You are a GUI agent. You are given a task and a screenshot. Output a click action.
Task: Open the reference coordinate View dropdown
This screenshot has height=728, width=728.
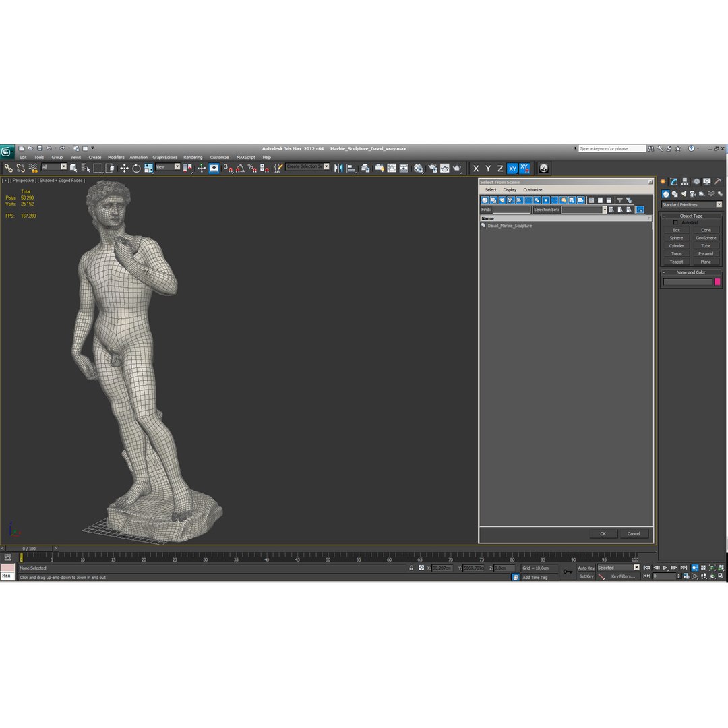point(168,166)
